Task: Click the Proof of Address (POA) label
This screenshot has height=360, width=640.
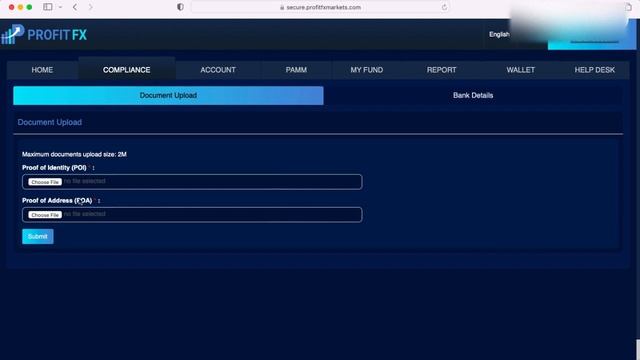Action: pyautogui.click(x=57, y=200)
